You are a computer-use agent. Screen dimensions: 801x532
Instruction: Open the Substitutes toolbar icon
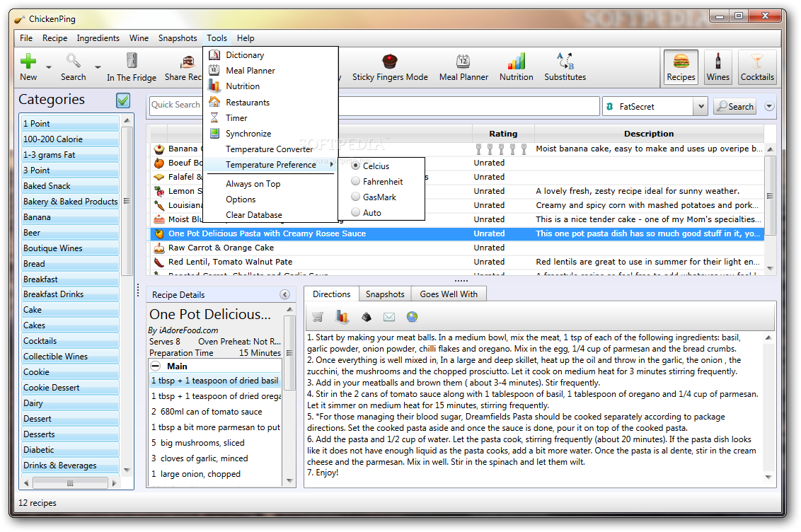pos(565,62)
